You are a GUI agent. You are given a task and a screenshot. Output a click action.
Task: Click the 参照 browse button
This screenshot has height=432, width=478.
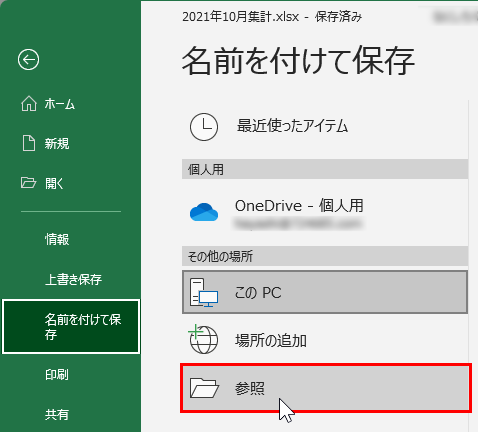326,388
